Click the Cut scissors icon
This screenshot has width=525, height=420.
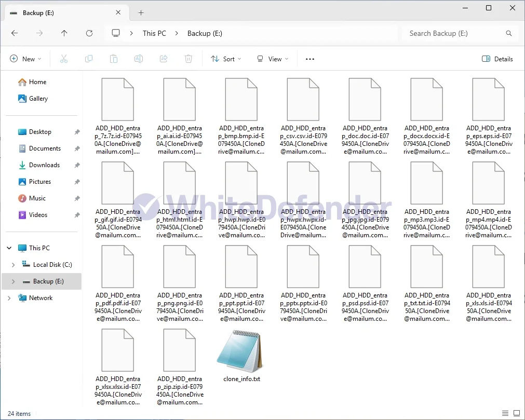tap(64, 59)
